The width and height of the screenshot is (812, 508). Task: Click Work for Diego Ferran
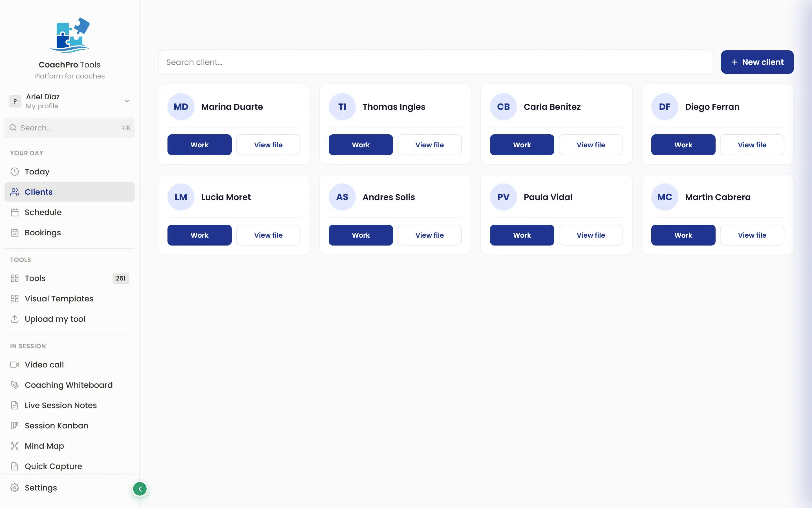[x=683, y=145]
